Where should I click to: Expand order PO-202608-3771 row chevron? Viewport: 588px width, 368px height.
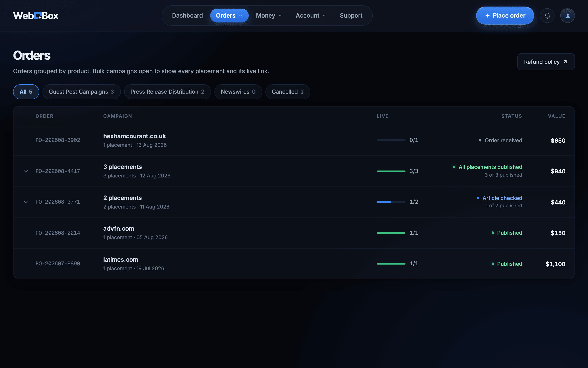tap(26, 202)
